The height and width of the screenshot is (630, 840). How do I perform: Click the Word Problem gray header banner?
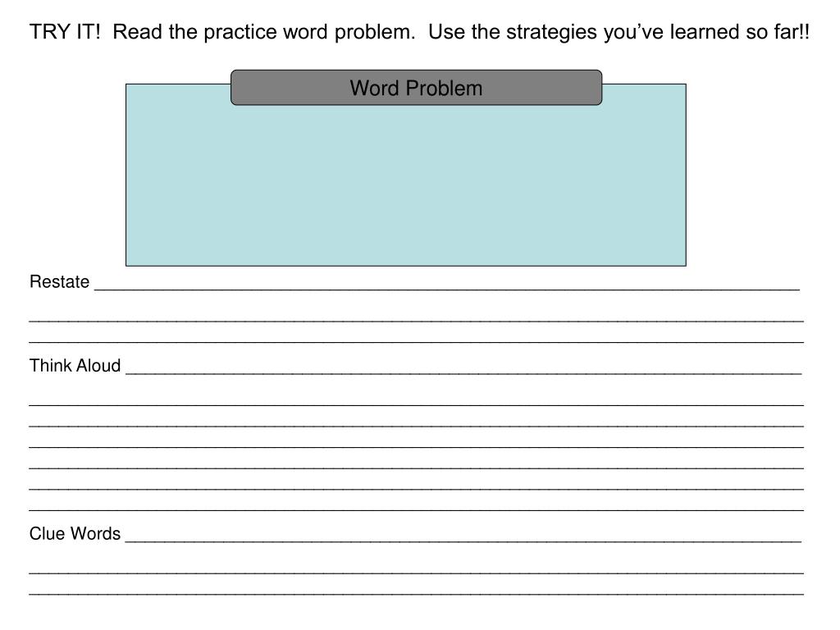pyautogui.click(x=416, y=87)
